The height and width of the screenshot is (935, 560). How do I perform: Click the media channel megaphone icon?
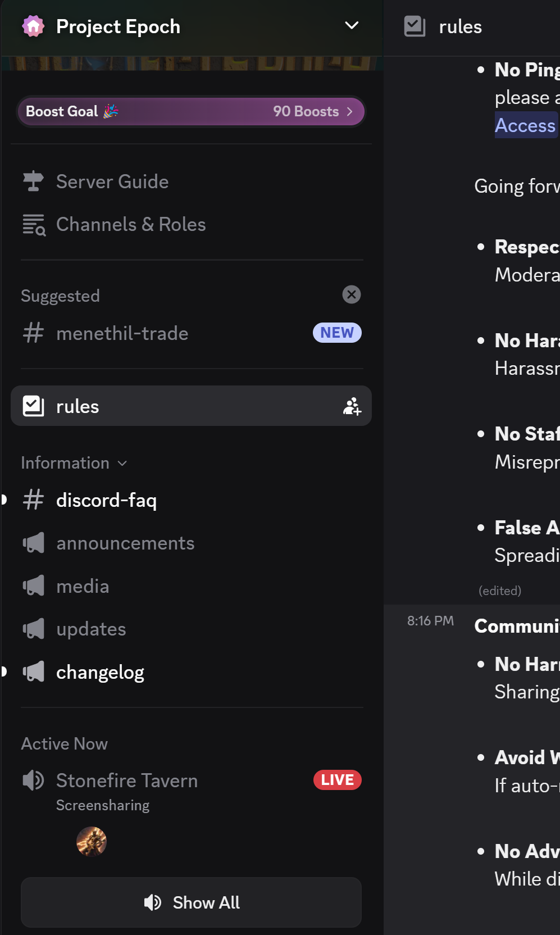(34, 586)
